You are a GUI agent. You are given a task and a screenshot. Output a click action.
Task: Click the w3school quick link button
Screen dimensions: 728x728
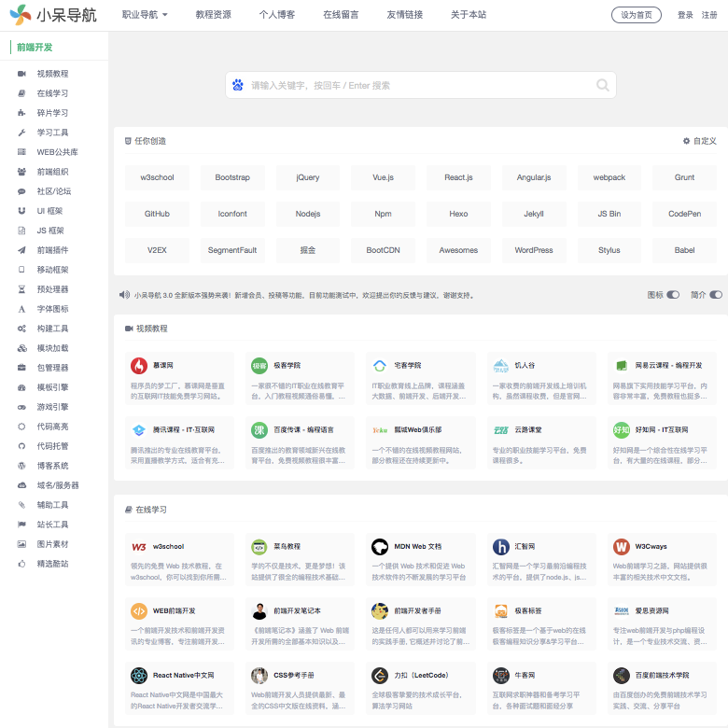157,177
